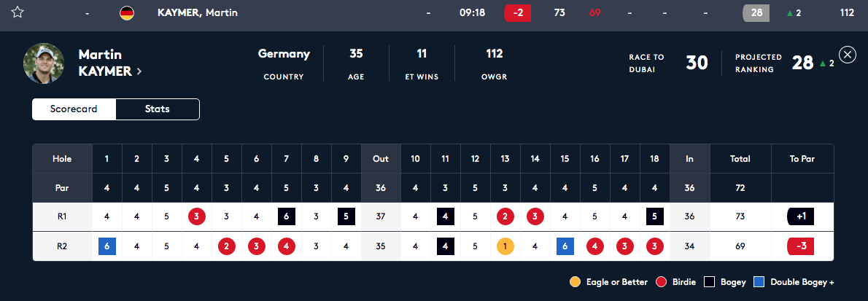Click KAYMER, Martin name in the leaderboard row
This screenshot has height=301, width=868.
[x=198, y=12]
